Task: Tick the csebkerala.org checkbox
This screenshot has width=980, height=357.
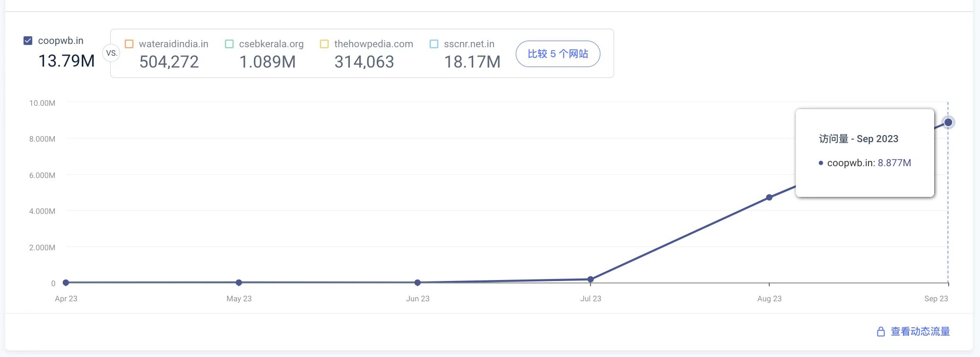Action: [x=229, y=44]
